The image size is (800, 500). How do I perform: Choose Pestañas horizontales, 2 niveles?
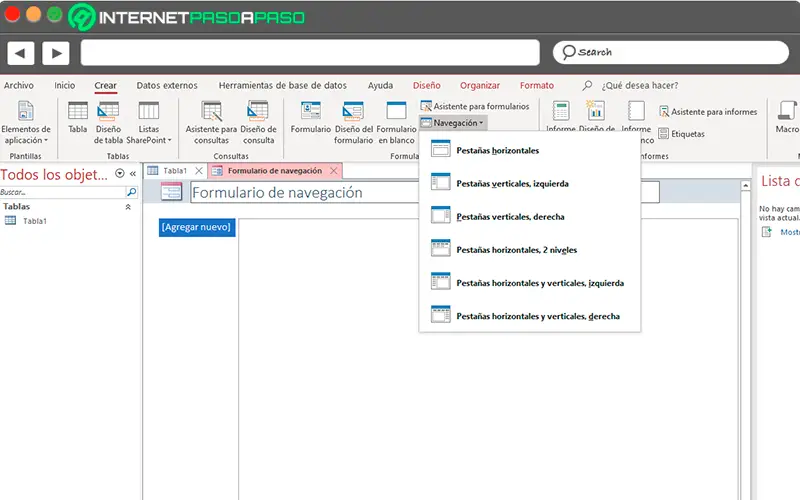pyautogui.click(x=530, y=249)
